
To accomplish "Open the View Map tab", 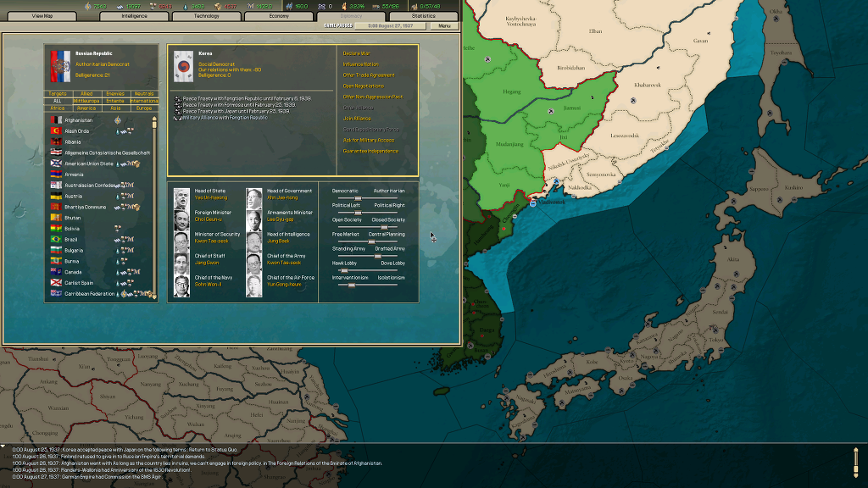I will [42, 16].
